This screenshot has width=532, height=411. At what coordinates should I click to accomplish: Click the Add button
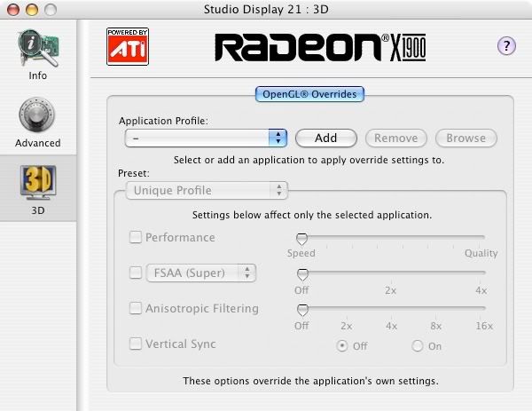(326, 138)
